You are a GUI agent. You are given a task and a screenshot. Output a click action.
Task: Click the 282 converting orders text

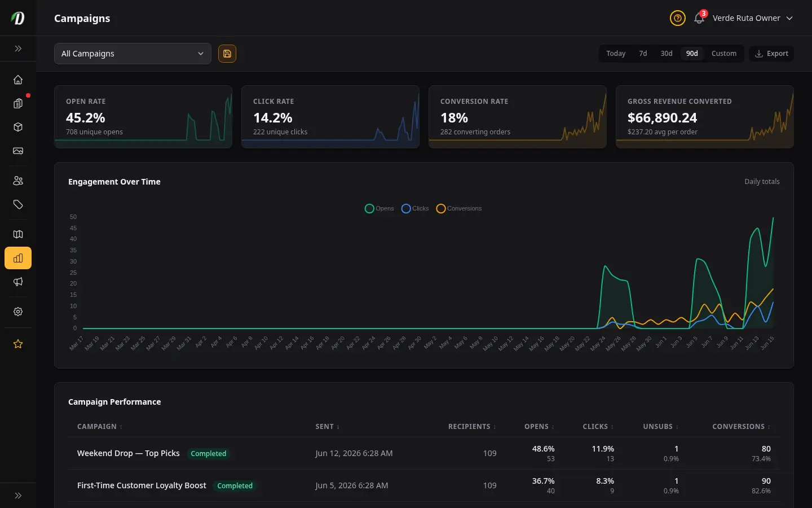click(475, 132)
